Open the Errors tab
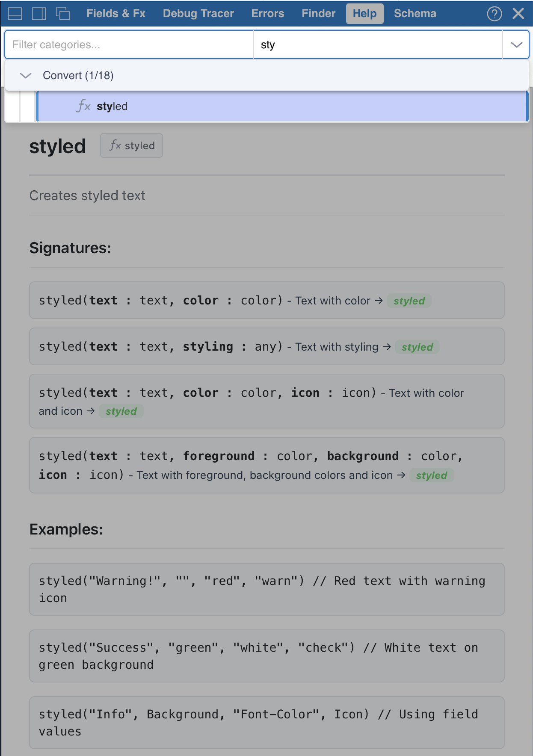The height and width of the screenshot is (756, 533). pos(267,14)
